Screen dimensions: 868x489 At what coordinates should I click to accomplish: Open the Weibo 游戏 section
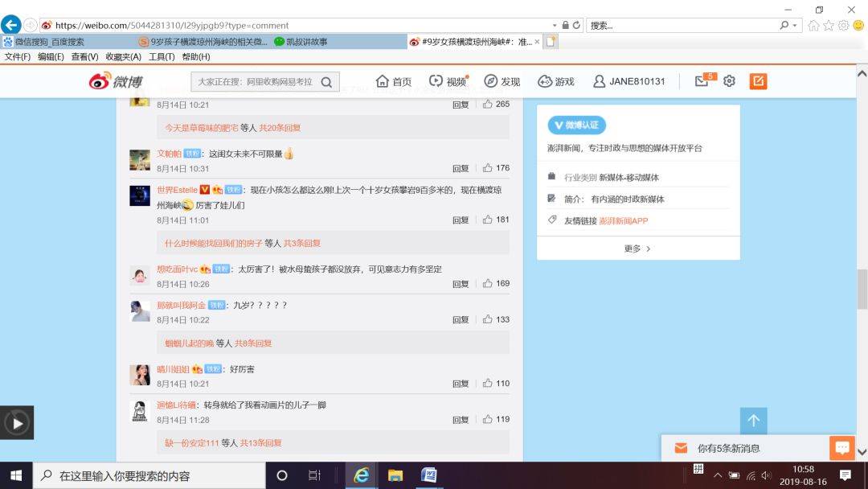pyautogui.click(x=556, y=81)
